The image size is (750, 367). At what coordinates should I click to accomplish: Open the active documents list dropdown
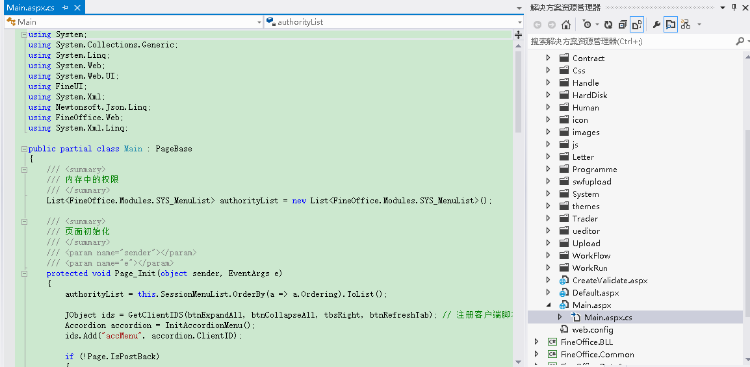coord(520,8)
